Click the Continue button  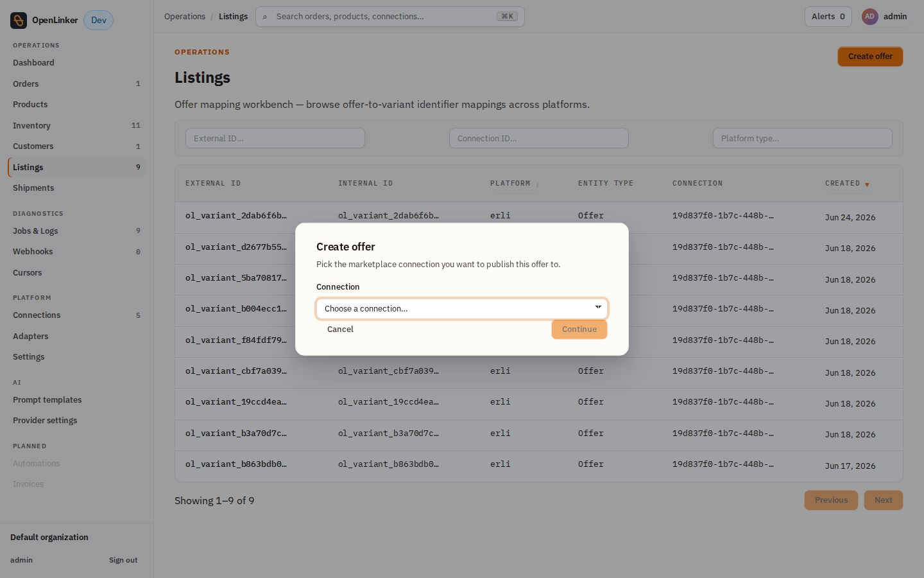coord(579,329)
